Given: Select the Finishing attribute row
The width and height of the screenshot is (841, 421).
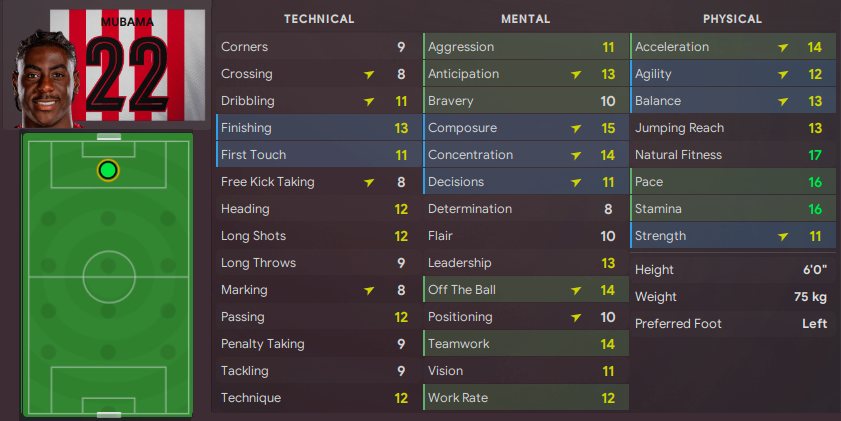Looking at the screenshot, I should point(316,128).
